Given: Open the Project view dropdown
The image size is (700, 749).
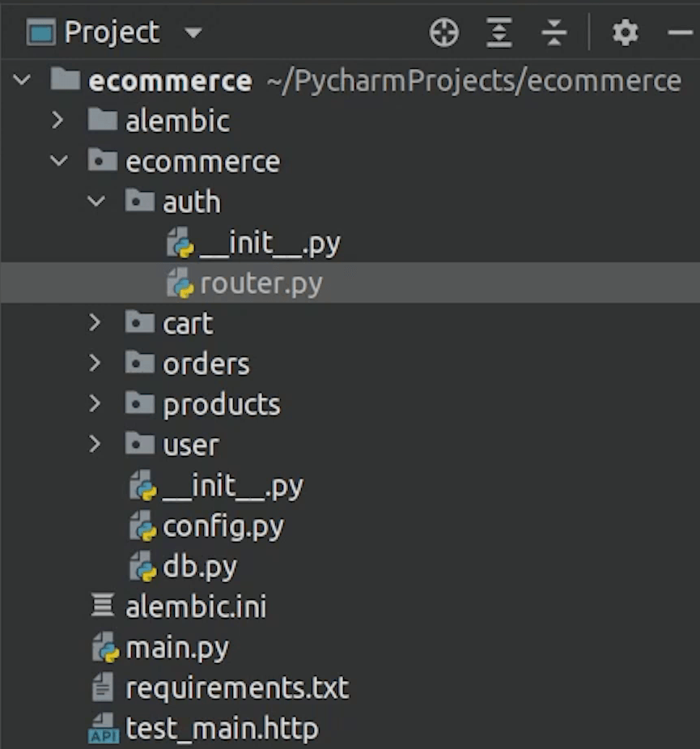Looking at the screenshot, I should (193, 33).
